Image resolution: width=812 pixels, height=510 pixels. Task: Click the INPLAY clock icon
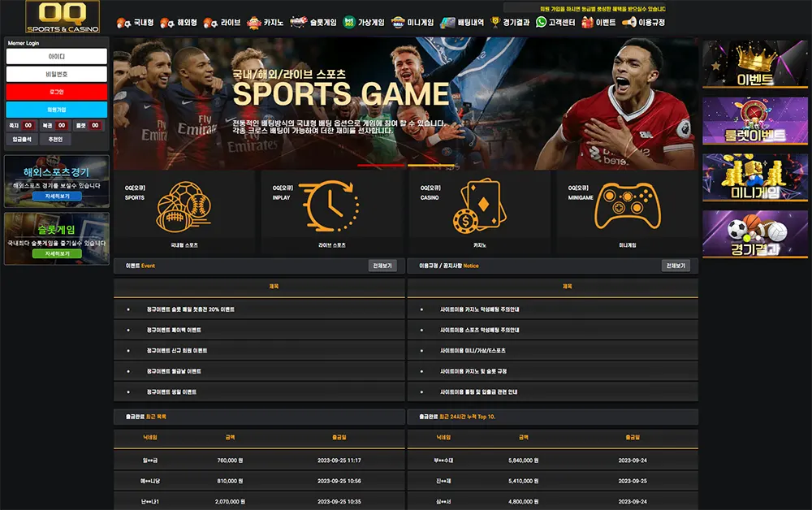[330, 205]
